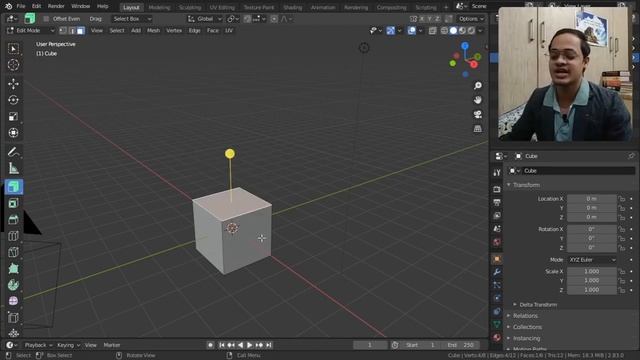Image resolution: width=640 pixels, height=360 pixels.
Task: Select the Select Box tool in toolbar
Action: (x=13, y=49)
